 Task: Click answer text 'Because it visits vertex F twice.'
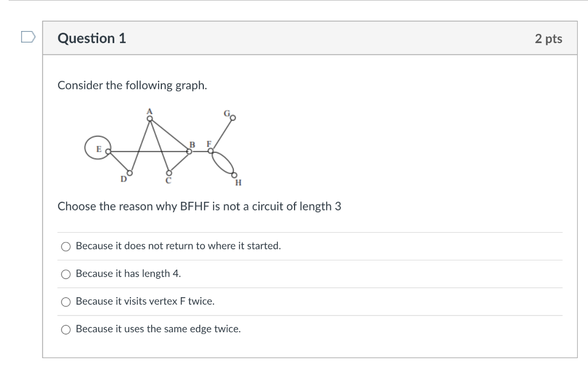[145, 301]
